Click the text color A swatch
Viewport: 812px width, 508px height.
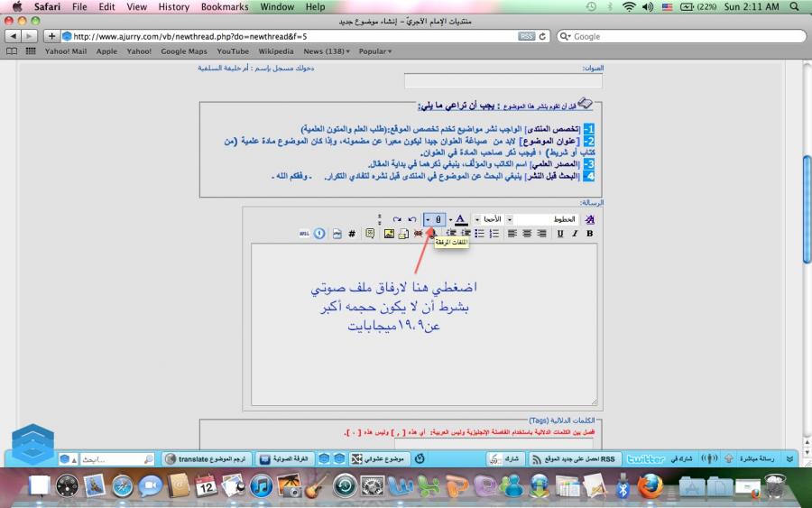(x=460, y=219)
